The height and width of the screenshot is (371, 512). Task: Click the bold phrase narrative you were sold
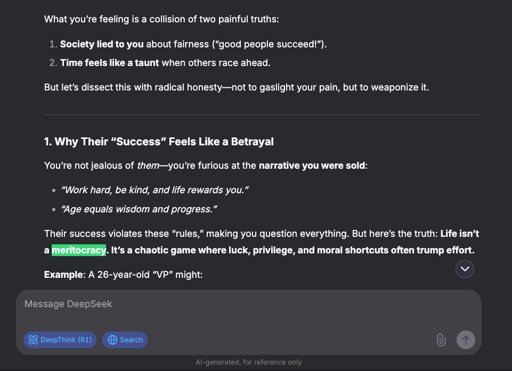[x=312, y=166]
